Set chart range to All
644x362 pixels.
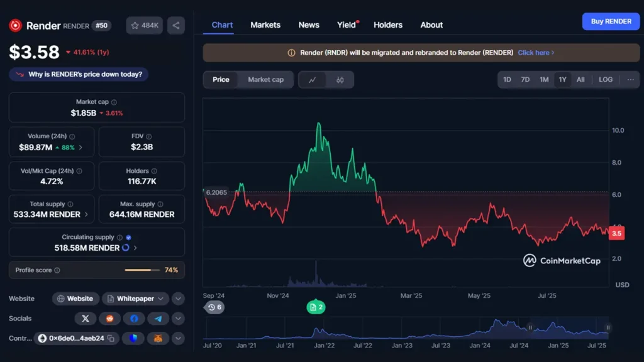(580, 80)
